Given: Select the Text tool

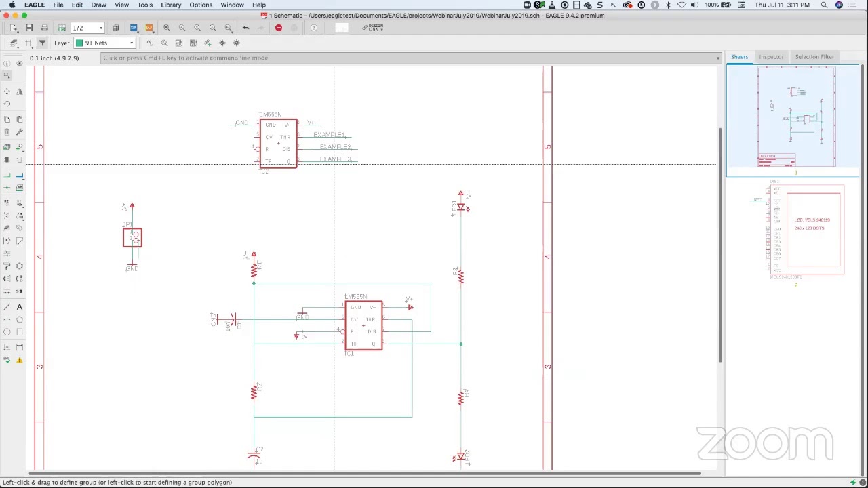Looking at the screenshot, I should (x=20, y=306).
